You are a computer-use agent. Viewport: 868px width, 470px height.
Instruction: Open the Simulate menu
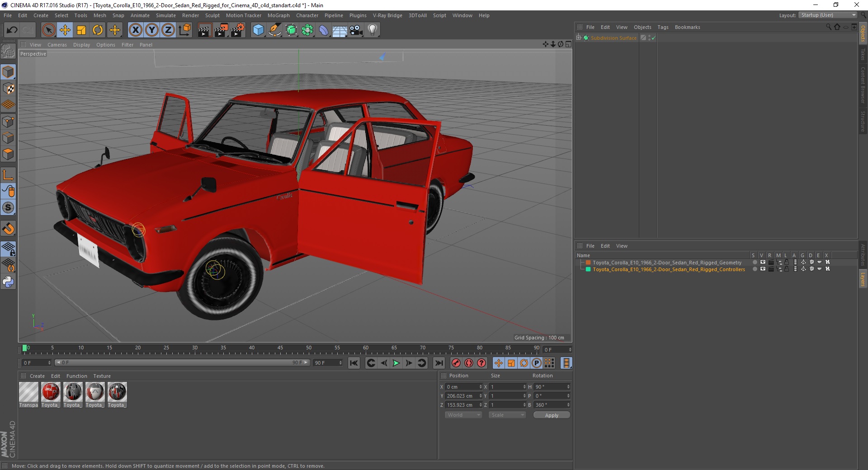[166, 15]
